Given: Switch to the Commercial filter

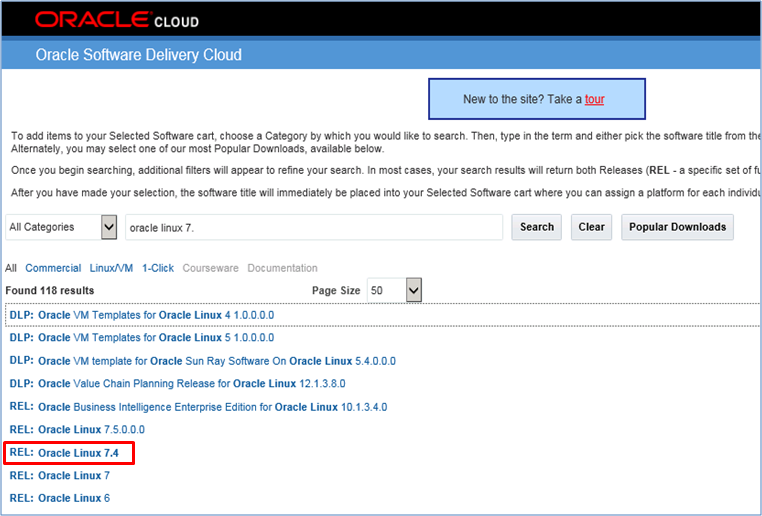Looking at the screenshot, I should (53, 268).
